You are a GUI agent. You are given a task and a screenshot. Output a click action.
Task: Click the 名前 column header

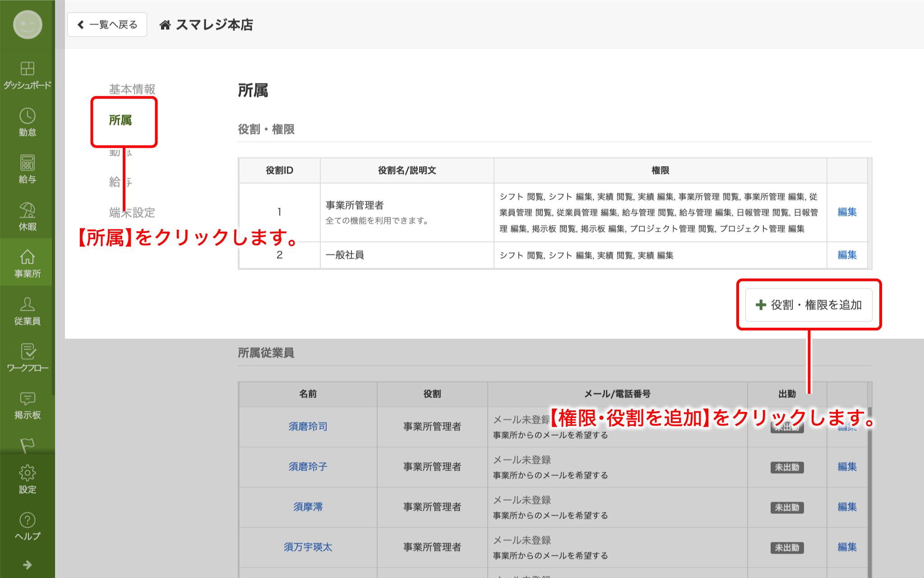[308, 394]
